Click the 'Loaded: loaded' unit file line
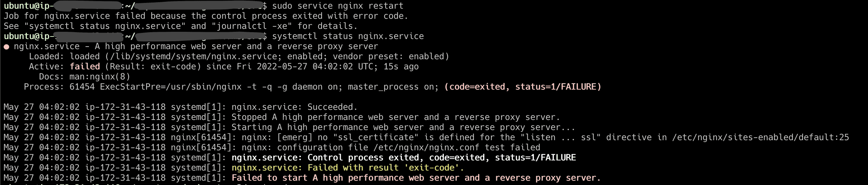 (x=239, y=56)
